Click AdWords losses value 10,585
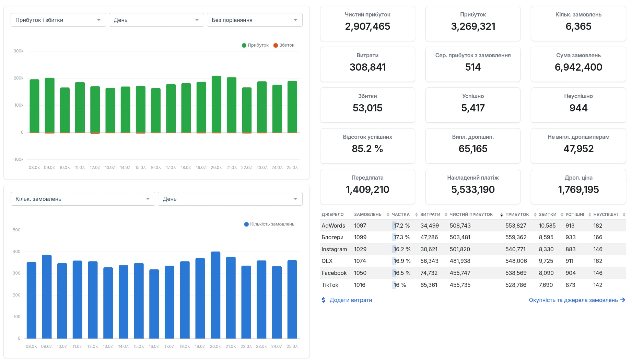Image resolution: width=632 pixels, height=364 pixels. pos(547,226)
